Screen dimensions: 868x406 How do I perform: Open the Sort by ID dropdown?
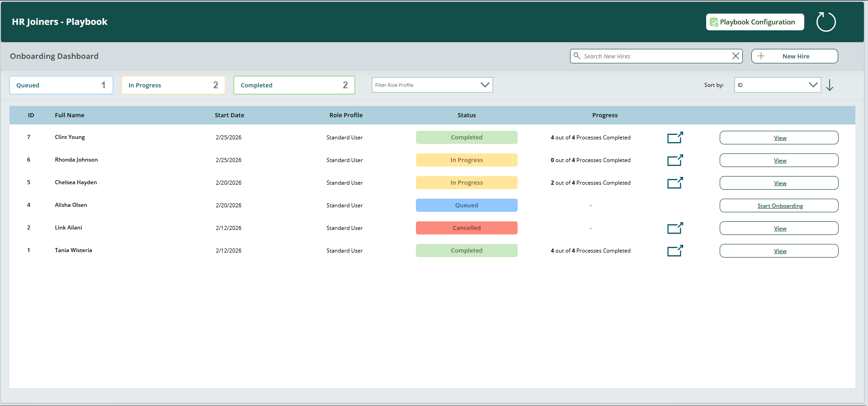[x=777, y=85]
